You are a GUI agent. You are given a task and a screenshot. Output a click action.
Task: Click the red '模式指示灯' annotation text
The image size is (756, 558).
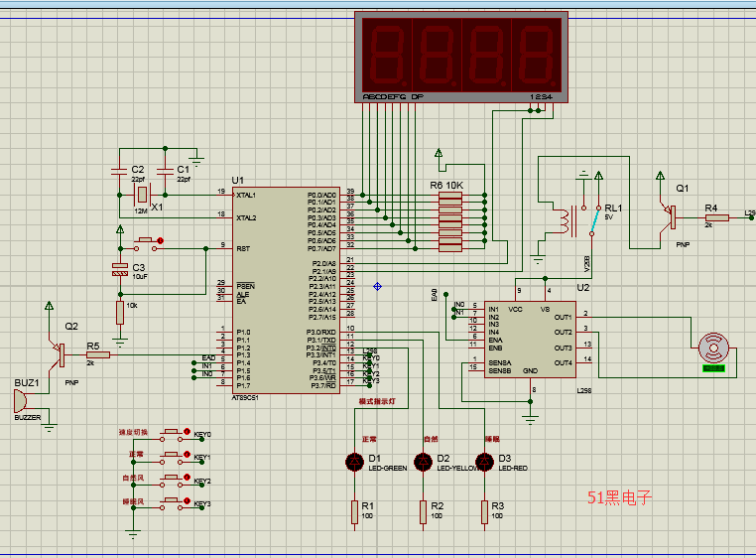pyautogui.click(x=378, y=401)
